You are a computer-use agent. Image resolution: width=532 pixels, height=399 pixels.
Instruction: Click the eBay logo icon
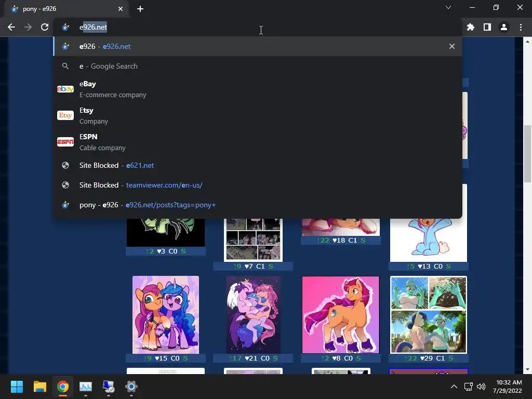(65, 89)
